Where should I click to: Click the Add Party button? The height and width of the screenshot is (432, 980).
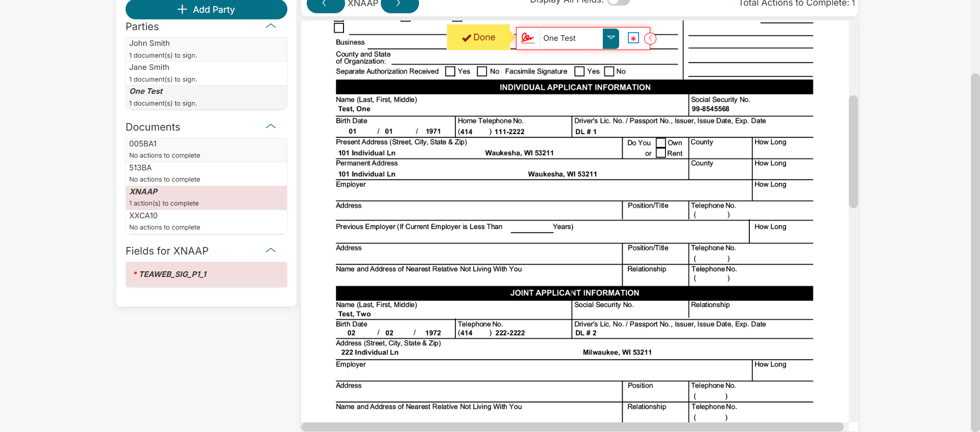coord(206,10)
